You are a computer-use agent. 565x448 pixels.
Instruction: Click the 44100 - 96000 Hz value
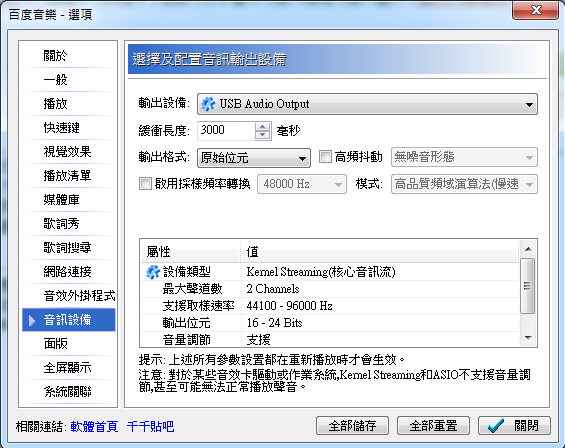pos(289,306)
